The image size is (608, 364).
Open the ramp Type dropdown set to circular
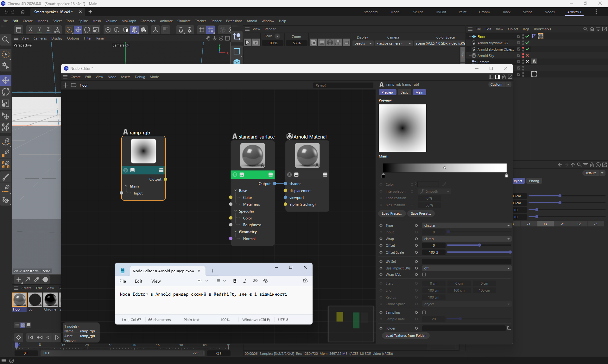pyautogui.click(x=467, y=225)
